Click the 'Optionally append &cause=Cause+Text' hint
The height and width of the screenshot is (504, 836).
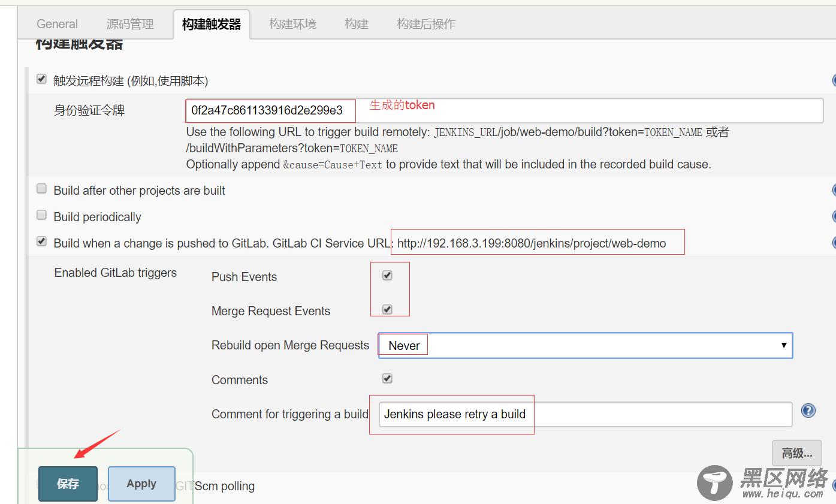pyautogui.click(x=449, y=164)
